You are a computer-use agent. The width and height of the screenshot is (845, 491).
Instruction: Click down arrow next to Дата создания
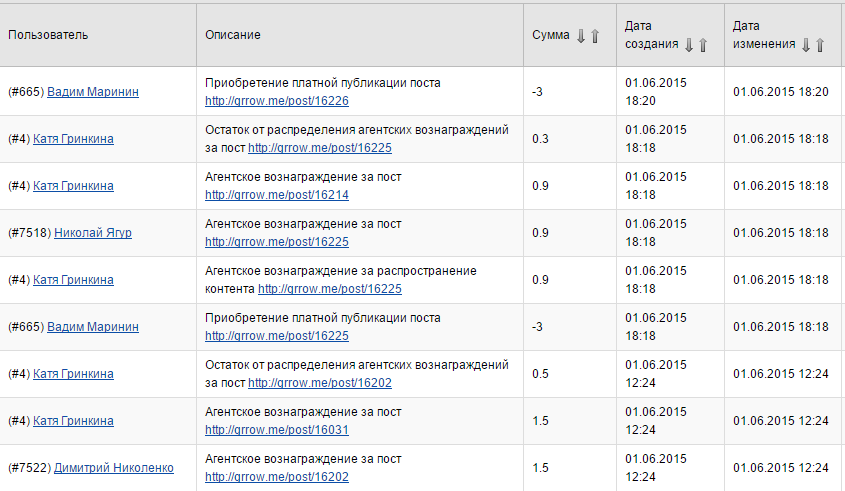688,44
